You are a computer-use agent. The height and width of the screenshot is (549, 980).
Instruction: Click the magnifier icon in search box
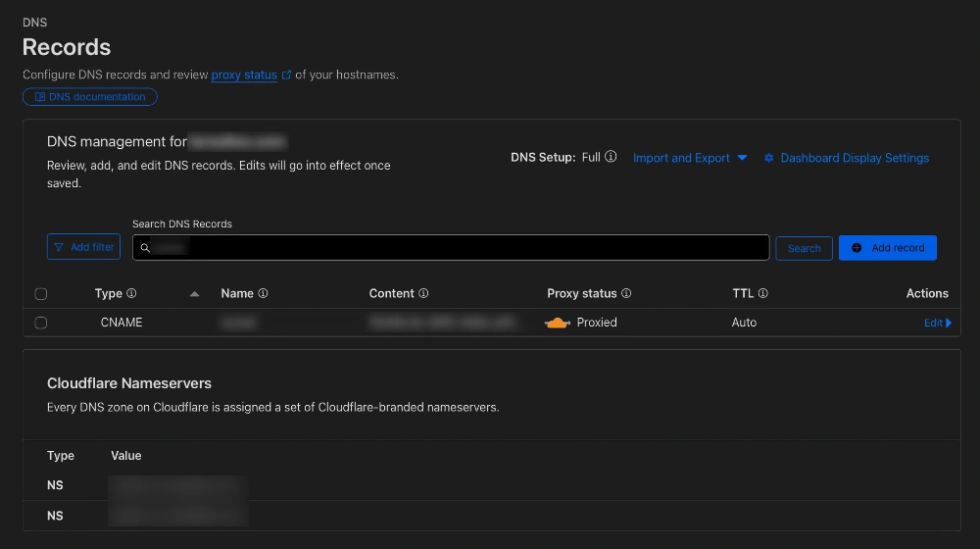145,248
